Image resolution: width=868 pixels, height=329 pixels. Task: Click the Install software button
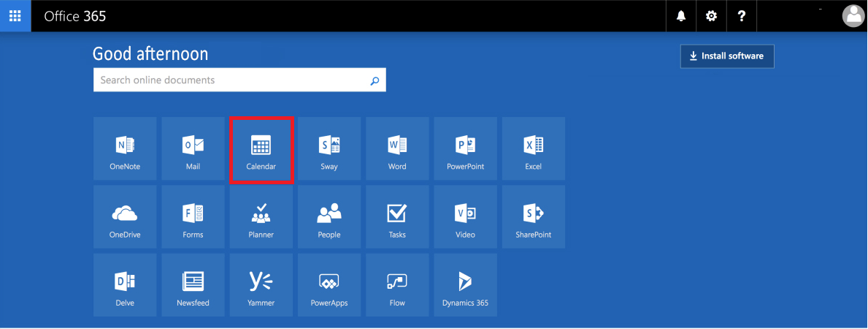coord(727,56)
